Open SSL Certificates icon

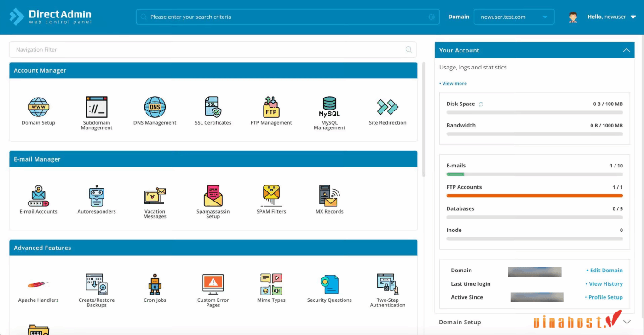[x=213, y=107]
